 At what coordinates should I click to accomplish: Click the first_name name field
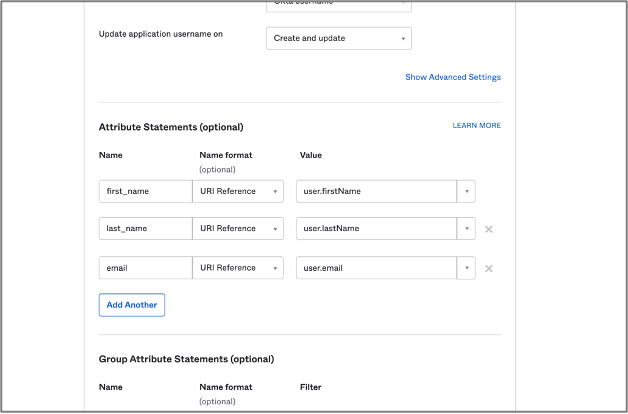click(x=145, y=191)
